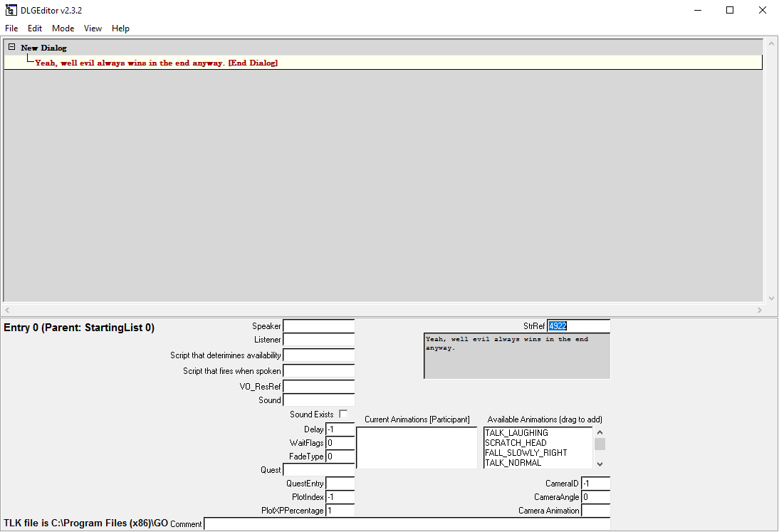Toggle the Sound Exists checkbox
Viewport: 779px width, 532px height.
(343, 414)
